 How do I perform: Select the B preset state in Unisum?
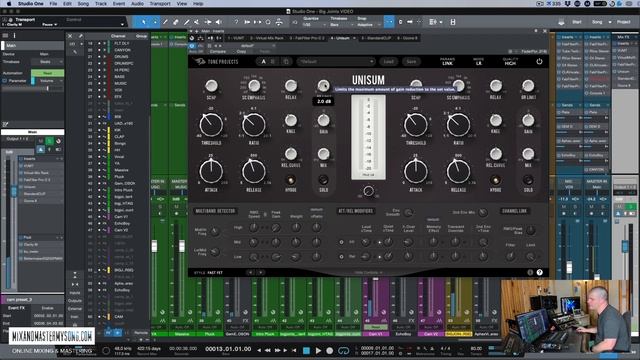[273, 62]
